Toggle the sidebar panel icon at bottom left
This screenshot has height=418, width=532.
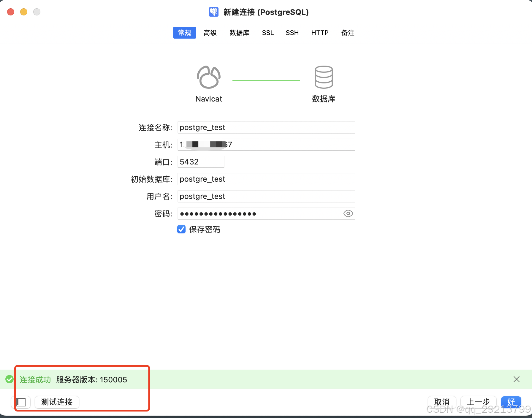coord(21,402)
